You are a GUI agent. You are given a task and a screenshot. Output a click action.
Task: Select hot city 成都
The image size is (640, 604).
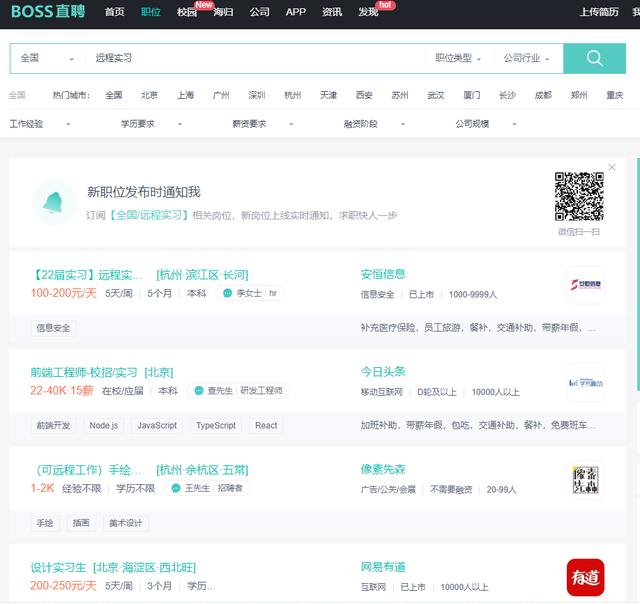coord(543,95)
